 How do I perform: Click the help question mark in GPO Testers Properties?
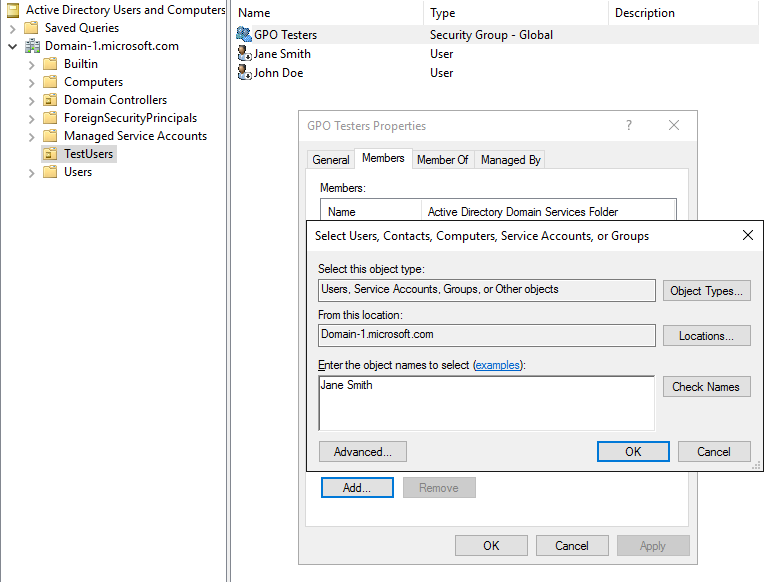[629, 125]
